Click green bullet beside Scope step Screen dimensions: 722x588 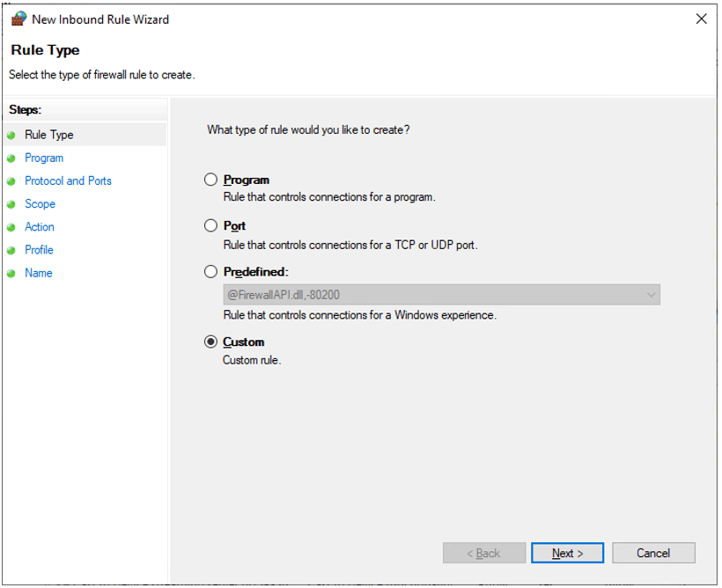[11, 204]
